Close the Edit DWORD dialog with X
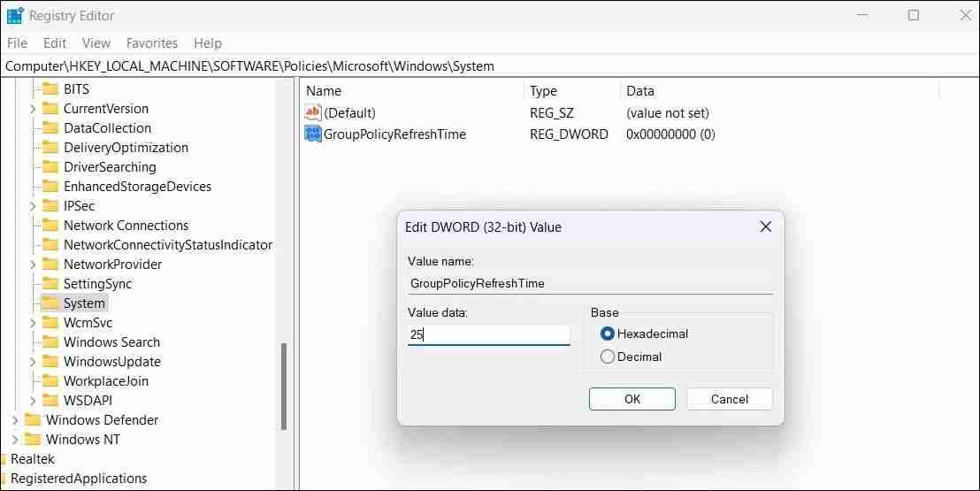980x491 pixels. pos(766,227)
